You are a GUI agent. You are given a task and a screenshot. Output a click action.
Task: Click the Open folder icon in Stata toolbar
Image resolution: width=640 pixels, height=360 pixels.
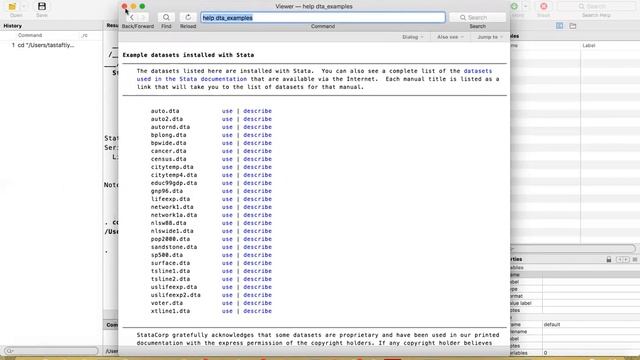(x=12, y=7)
